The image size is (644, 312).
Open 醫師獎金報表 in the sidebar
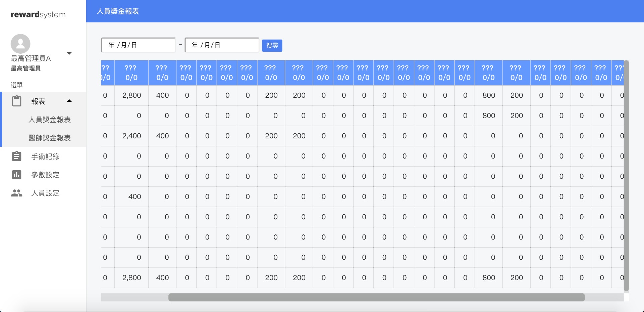(x=50, y=138)
